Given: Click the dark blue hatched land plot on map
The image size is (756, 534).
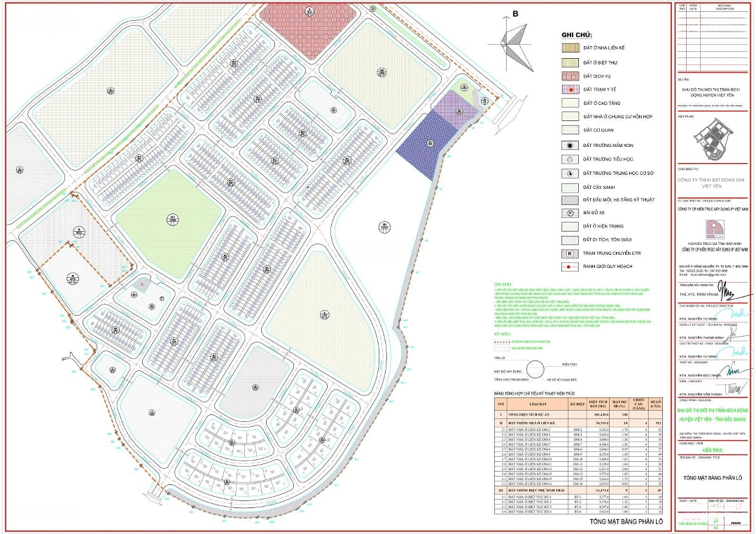Looking at the screenshot, I should (421, 138).
